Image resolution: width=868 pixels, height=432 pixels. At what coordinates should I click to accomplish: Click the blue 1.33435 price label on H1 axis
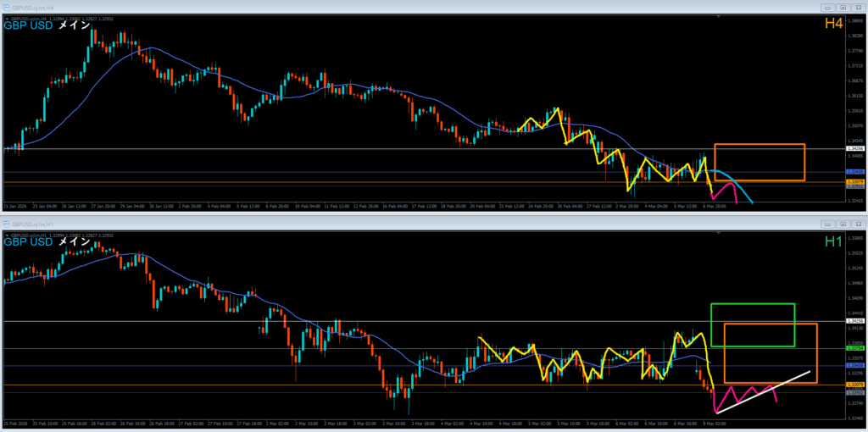coord(854,365)
